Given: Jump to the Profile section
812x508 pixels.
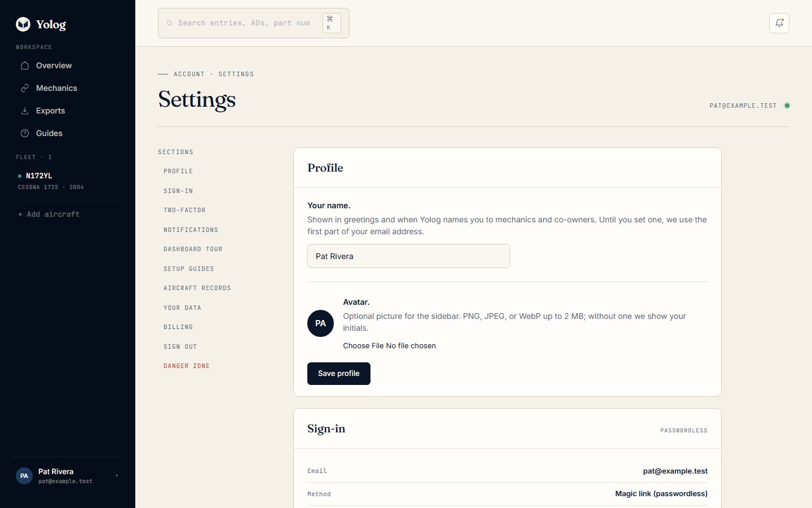Looking at the screenshot, I should click(178, 171).
